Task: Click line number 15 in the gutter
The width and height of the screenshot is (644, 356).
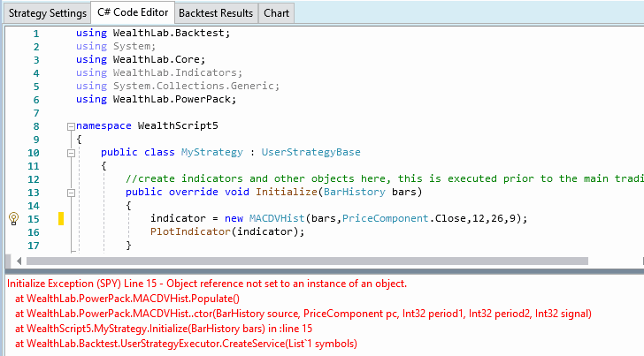Action: coord(34,219)
